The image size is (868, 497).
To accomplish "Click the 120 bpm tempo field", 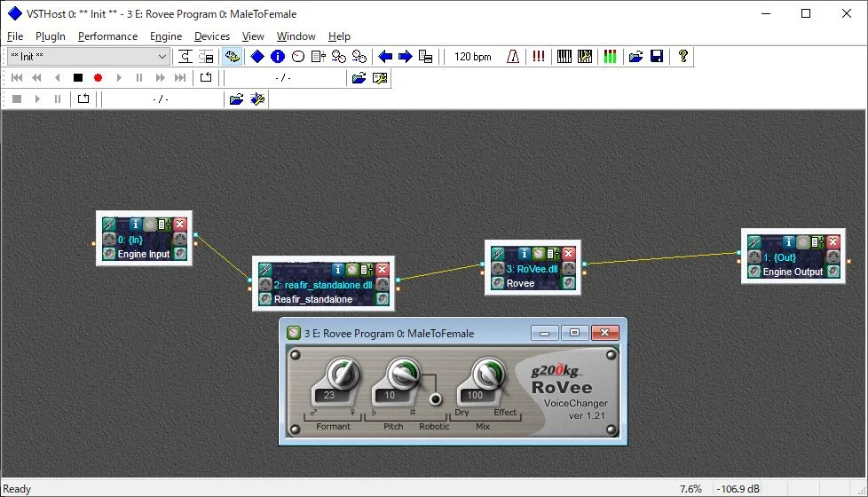I will pyautogui.click(x=472, y=57).
